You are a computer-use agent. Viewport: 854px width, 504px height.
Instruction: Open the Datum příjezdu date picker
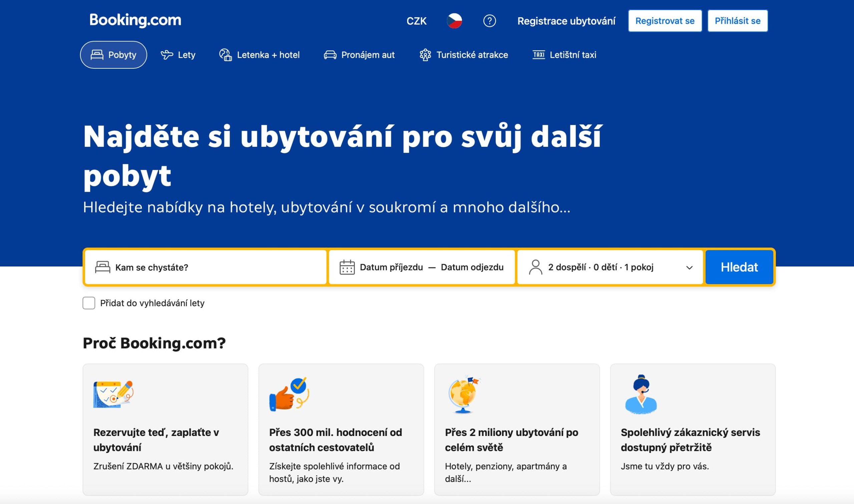391,267
